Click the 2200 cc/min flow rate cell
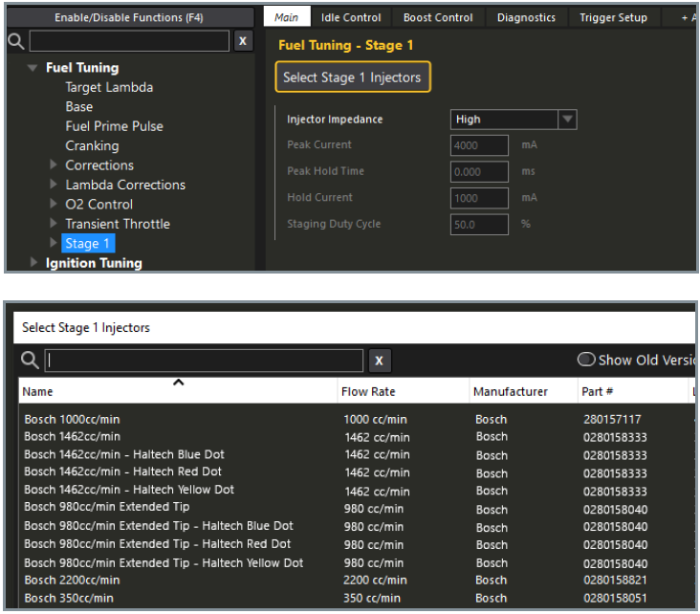 (x=375, y=581)
